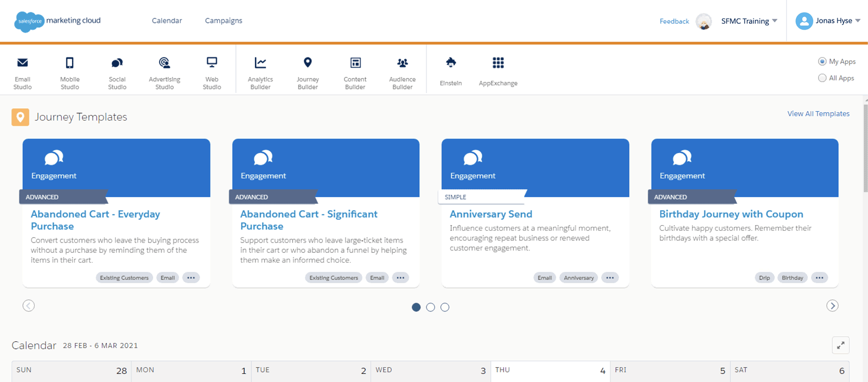The width and height of the screenshot is (868, 382).
Task: Click the Einstein avatar beside Feedback
Action: tap(704, 21)
